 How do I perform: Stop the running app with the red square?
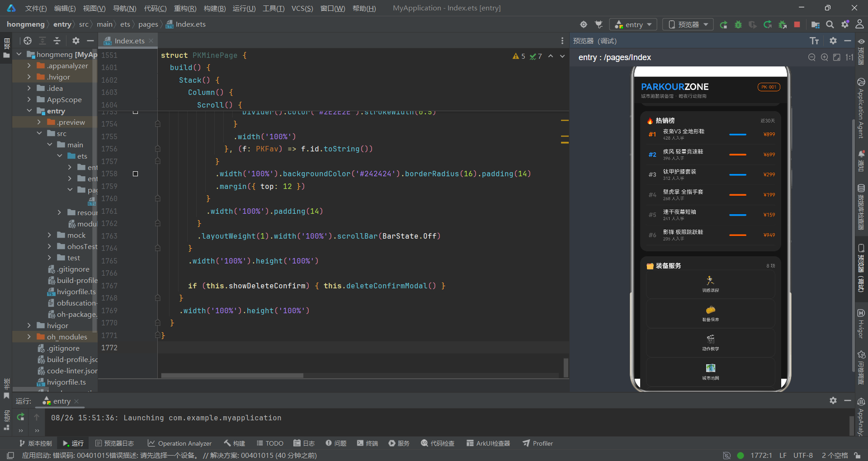(797, 24)
